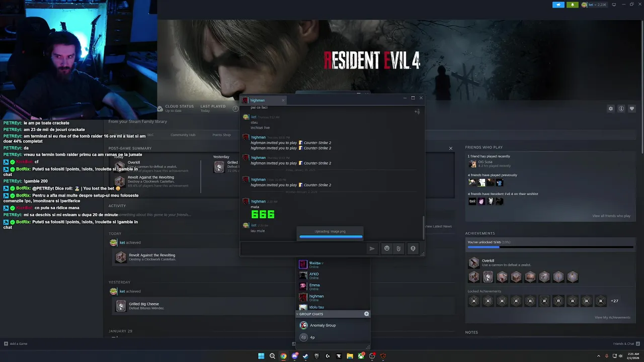Open Epic Games Launcher from taskbar
This screenshot has height=362, width=644.
pos(316,356)
